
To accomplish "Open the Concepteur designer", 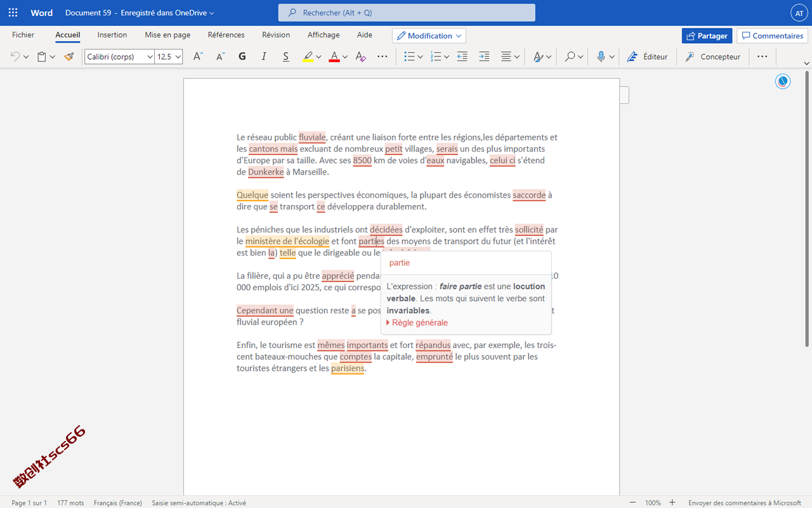I will pyautogui.click(x=713, y=57).
